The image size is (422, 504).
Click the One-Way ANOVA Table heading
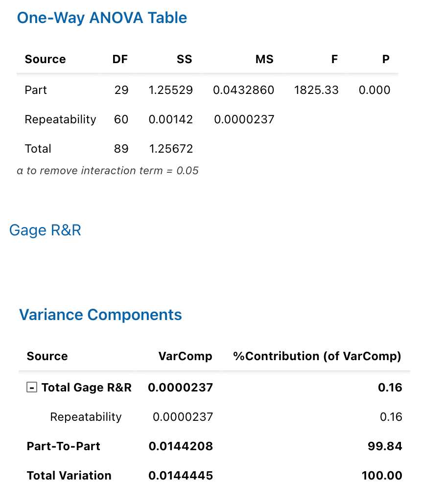(x=102, y=18)
